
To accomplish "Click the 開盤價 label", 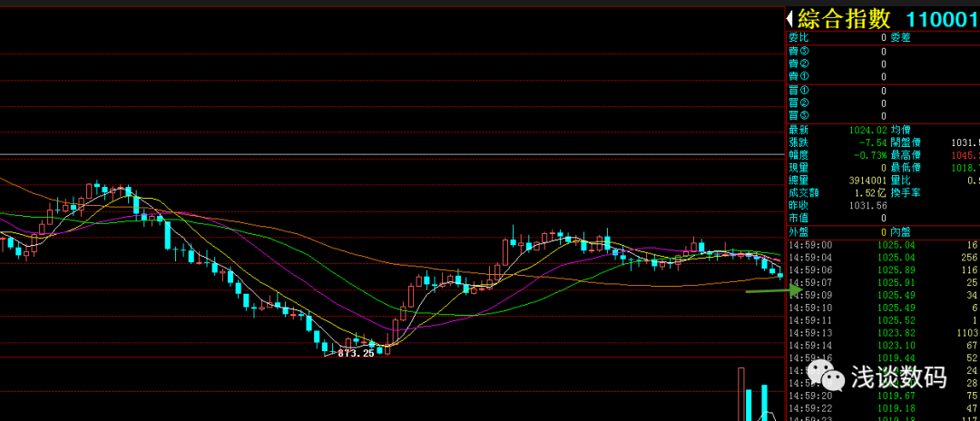I will click(x=906, y=142).
